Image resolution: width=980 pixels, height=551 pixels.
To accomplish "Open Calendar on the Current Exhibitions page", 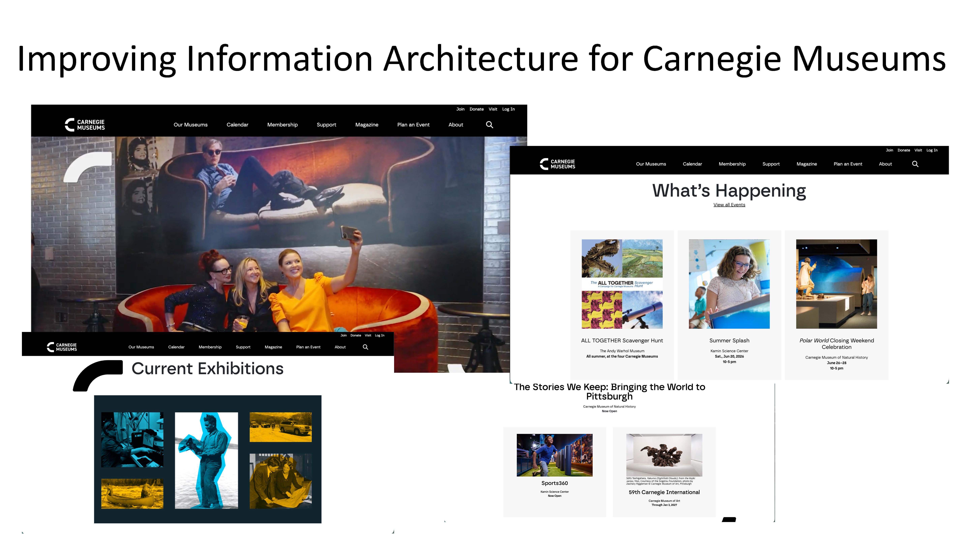I will pos(176,347).
